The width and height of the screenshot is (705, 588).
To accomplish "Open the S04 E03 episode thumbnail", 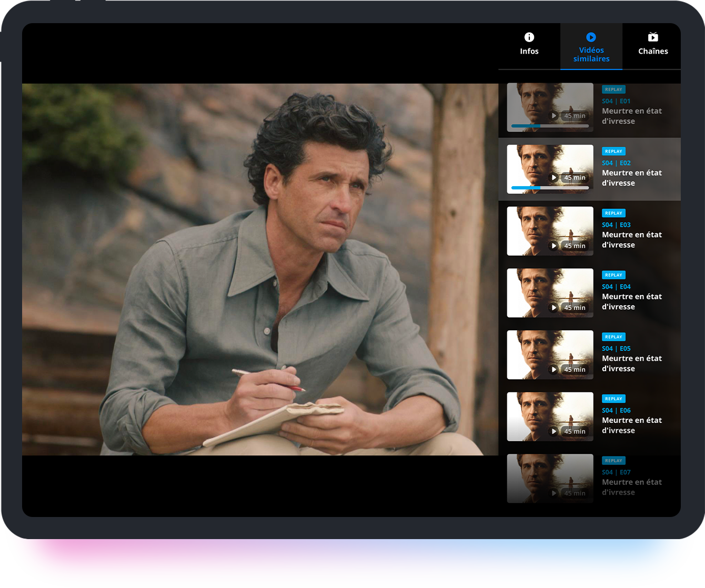I will coord(550,231).
